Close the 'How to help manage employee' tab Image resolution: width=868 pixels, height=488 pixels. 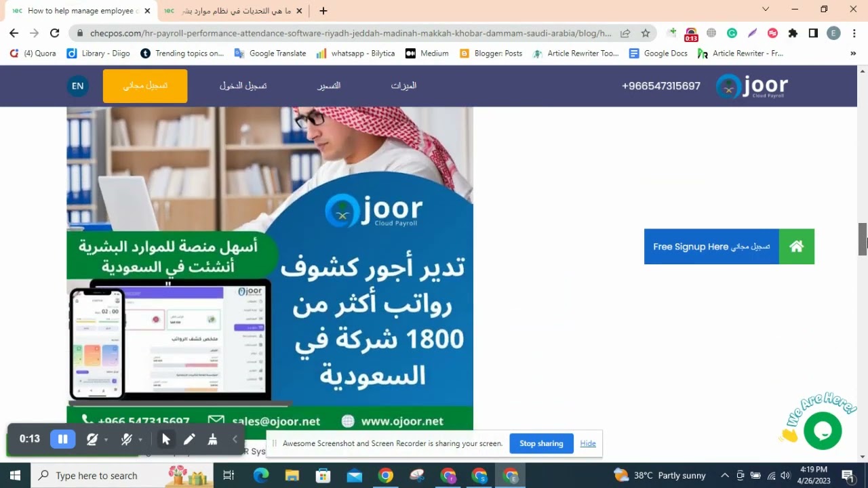(x=147, y=11)
